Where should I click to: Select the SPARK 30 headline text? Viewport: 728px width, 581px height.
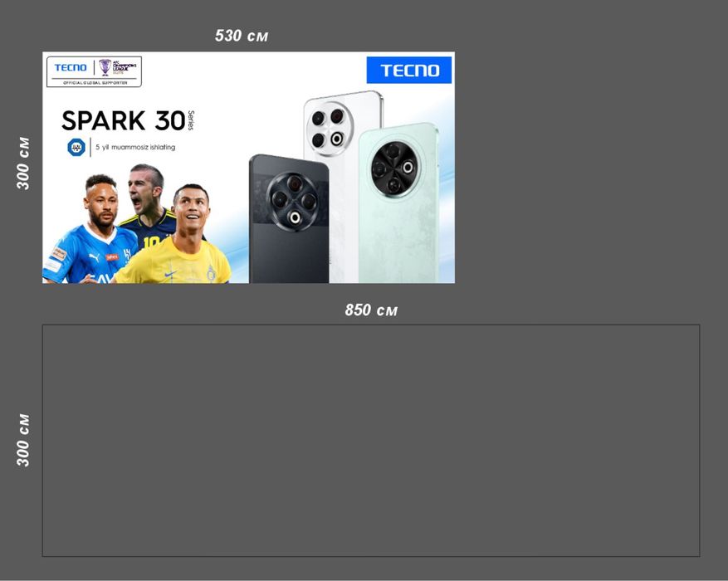(124, 120)
